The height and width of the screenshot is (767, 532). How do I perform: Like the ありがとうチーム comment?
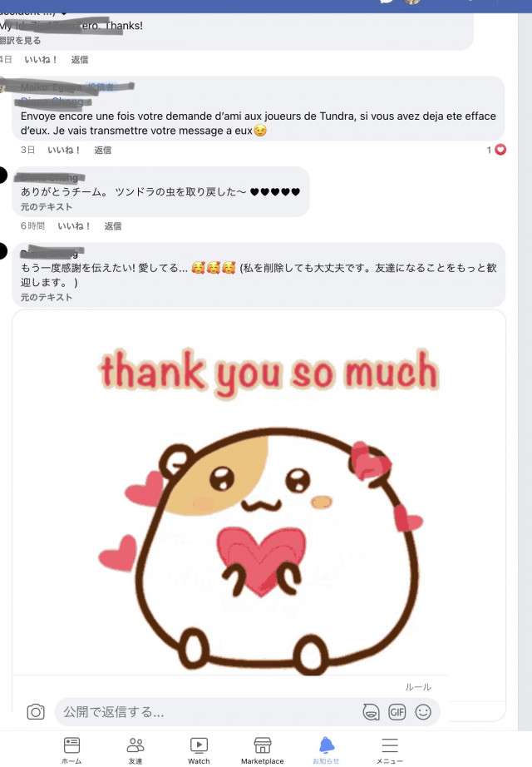coord(74,226)
